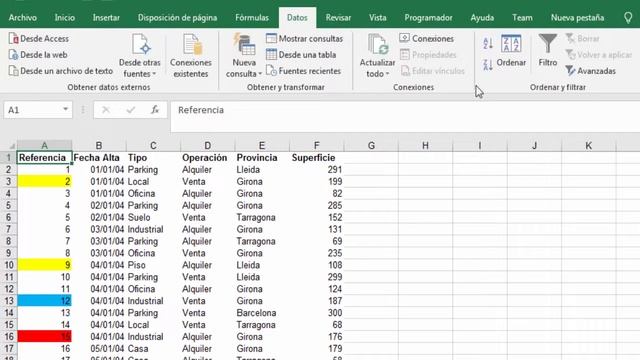
Task: Click blue cell with reference 12
Action: [x=44, y=301]
